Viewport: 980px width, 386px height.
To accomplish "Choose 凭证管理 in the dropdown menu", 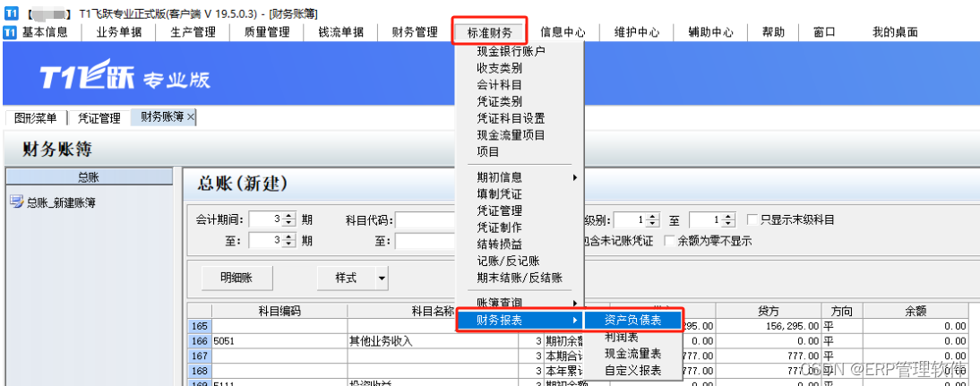I will click(499, 211).
